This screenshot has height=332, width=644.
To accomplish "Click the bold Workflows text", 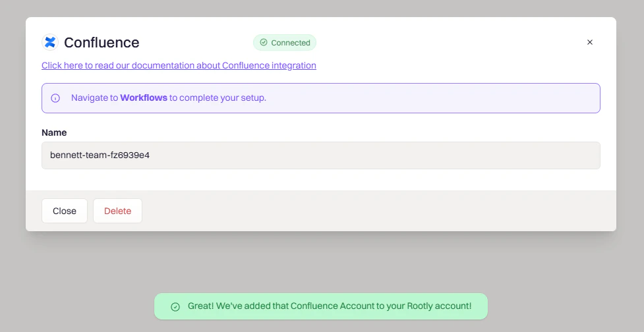I will (x=144, y=98).
